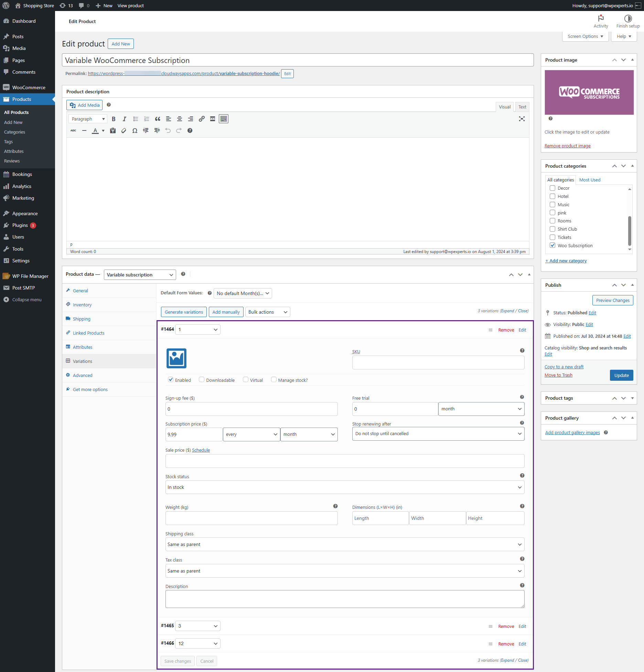
Task: Check the Virtual option
Action: (246, 379)
